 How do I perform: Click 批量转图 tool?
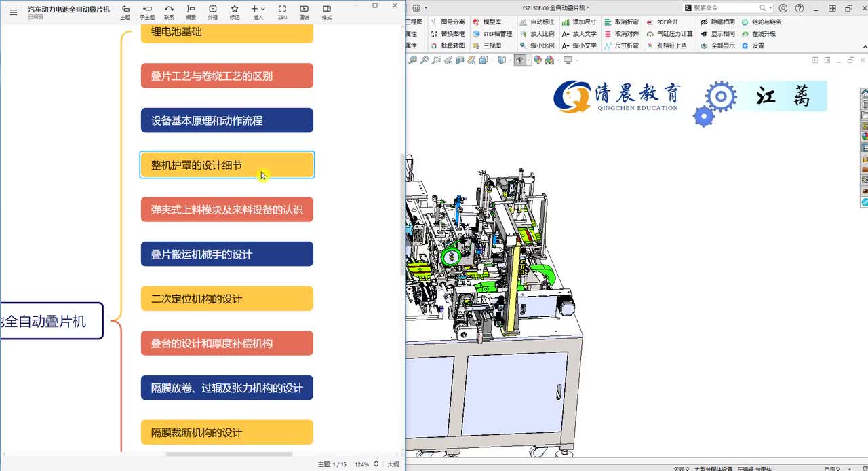(448, 45)
